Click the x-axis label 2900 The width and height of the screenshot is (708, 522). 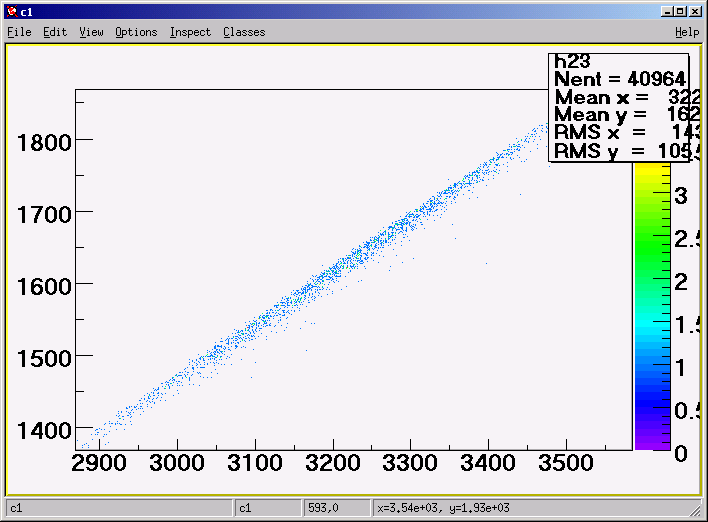(x=99, y=463)
